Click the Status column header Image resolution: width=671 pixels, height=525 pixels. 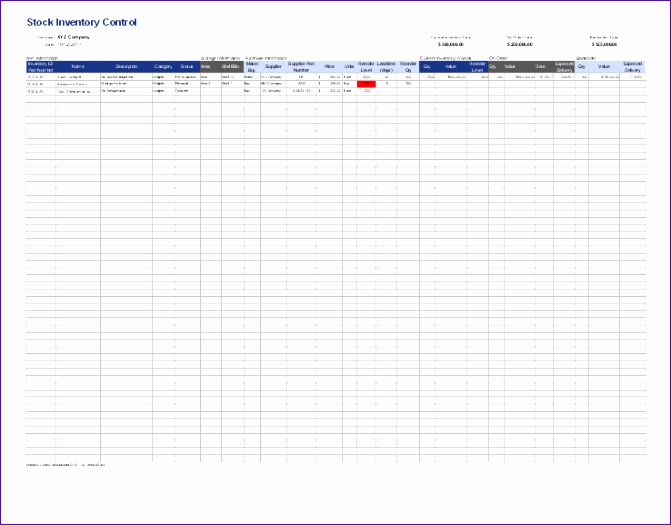(x=187, y=66)
